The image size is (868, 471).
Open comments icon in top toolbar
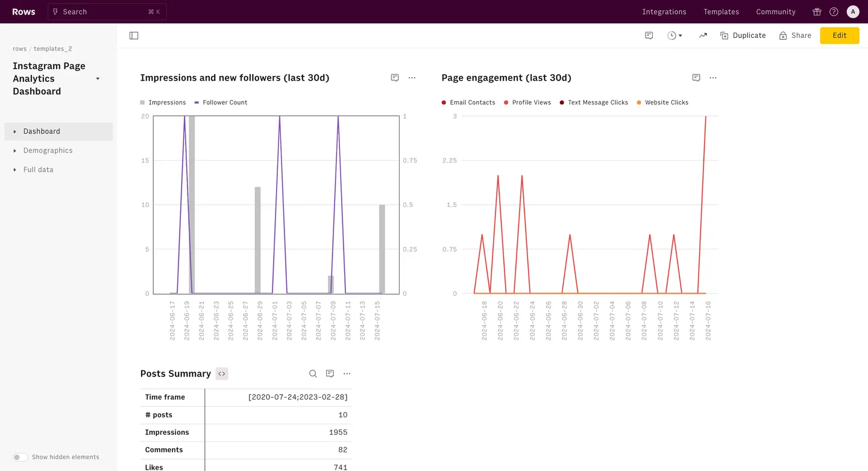[x=649, y=36]
